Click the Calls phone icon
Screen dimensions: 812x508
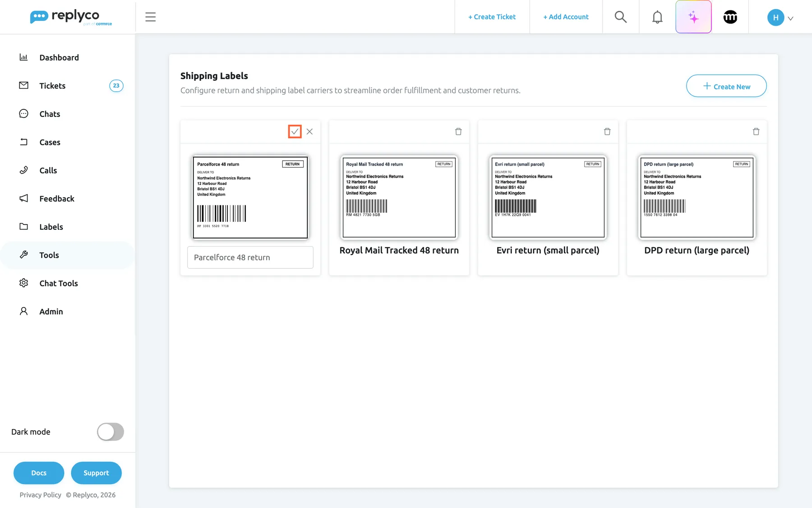pyautogui.click(x=23, y=170)
